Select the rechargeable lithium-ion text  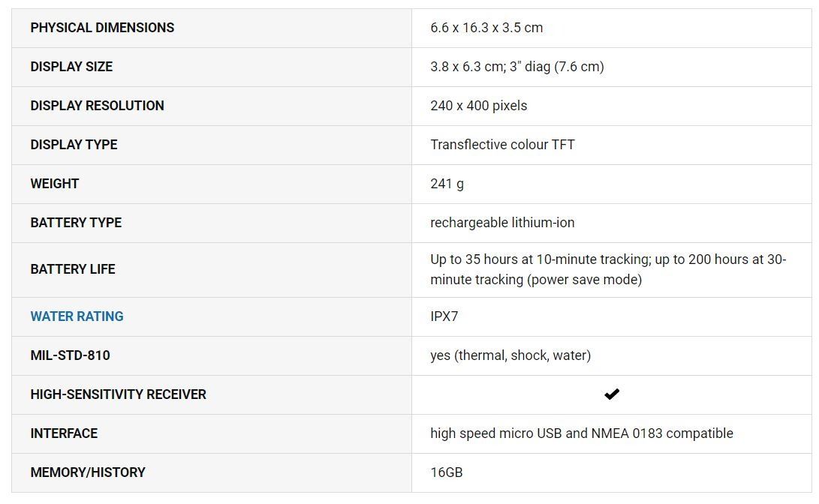pyautogui.click(x=502, y=223)
